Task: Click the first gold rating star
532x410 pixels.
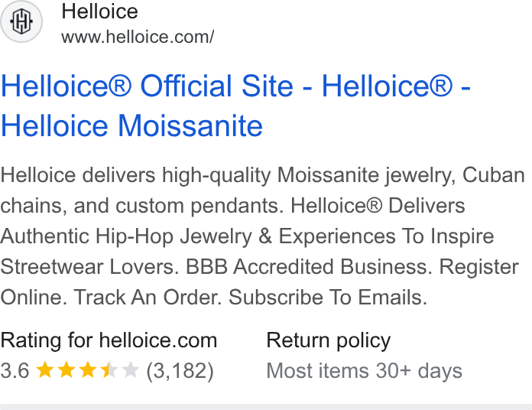Action: (x=45, y=369)
